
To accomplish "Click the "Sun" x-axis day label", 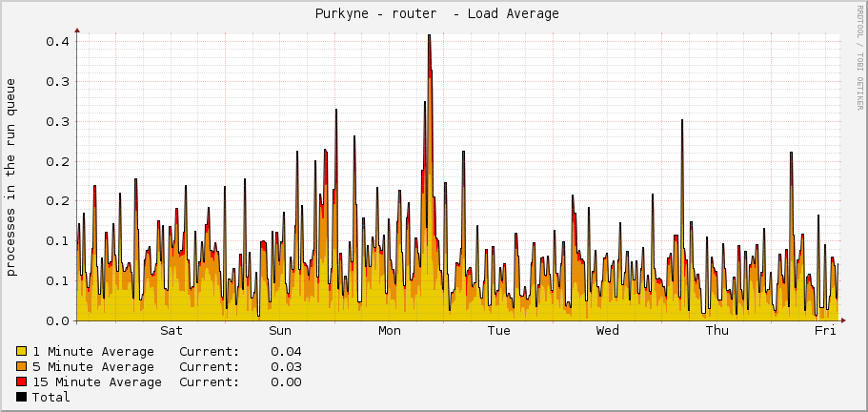I will point(280,331).
